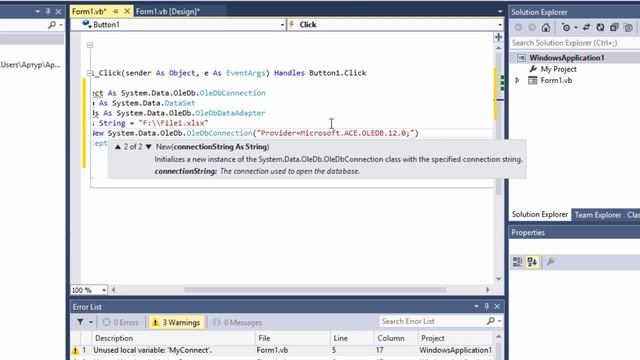The image size is (640, 360).
Task: Show previous overload in signature tooltip
Action: tap(118, 147)
